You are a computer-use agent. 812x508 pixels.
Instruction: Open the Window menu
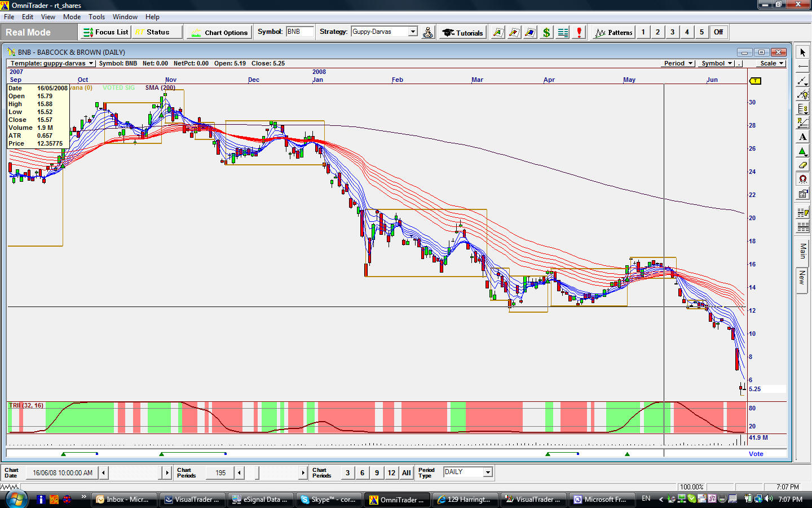125,17
